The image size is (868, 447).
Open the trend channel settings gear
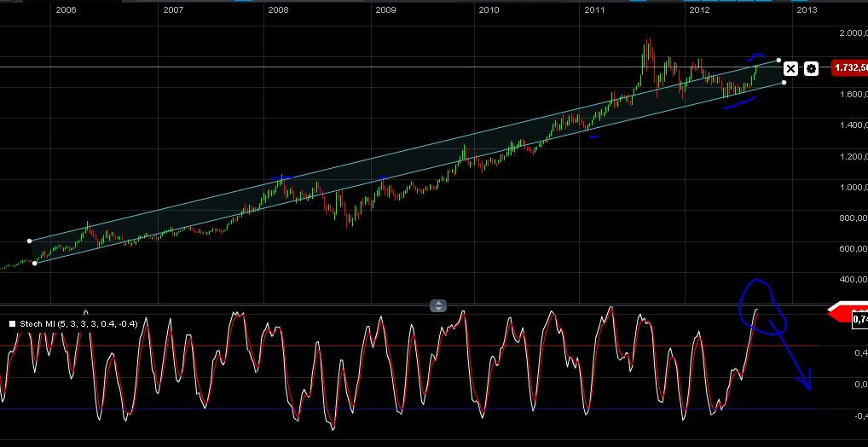[x=811, y=68]
